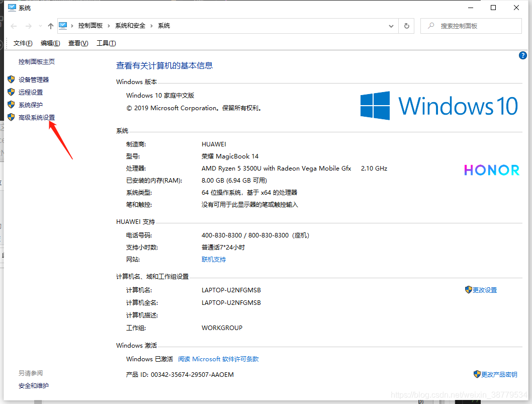The width and height of the screenshot is (532, 404).
Task: Click the shield icon beside 设备管理器
Action: point(11,79)
